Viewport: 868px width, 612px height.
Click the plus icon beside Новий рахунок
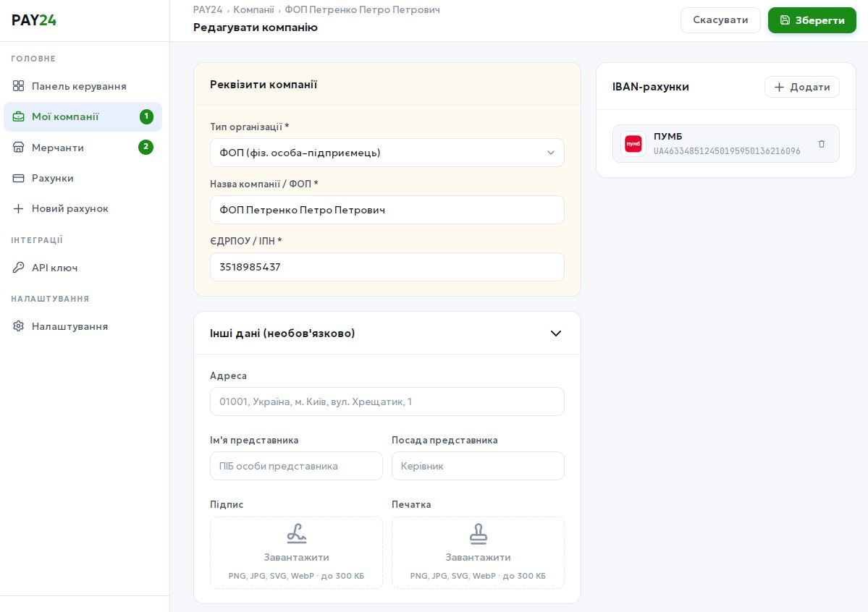click(19, 208)
